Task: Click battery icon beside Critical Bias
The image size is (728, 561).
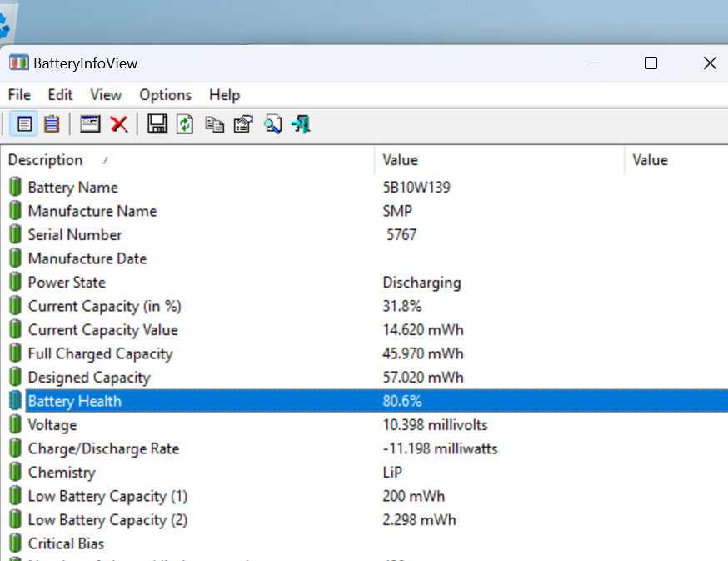Action: tap(15, 543)
